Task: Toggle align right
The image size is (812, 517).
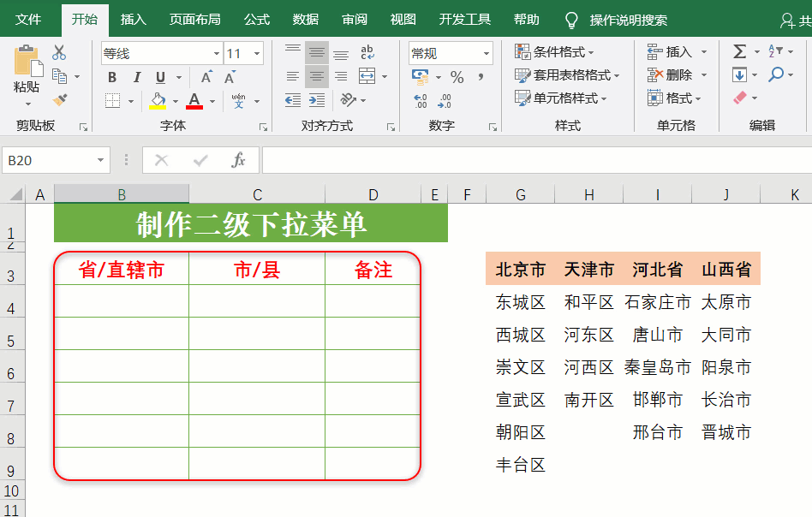Action: 341,76
